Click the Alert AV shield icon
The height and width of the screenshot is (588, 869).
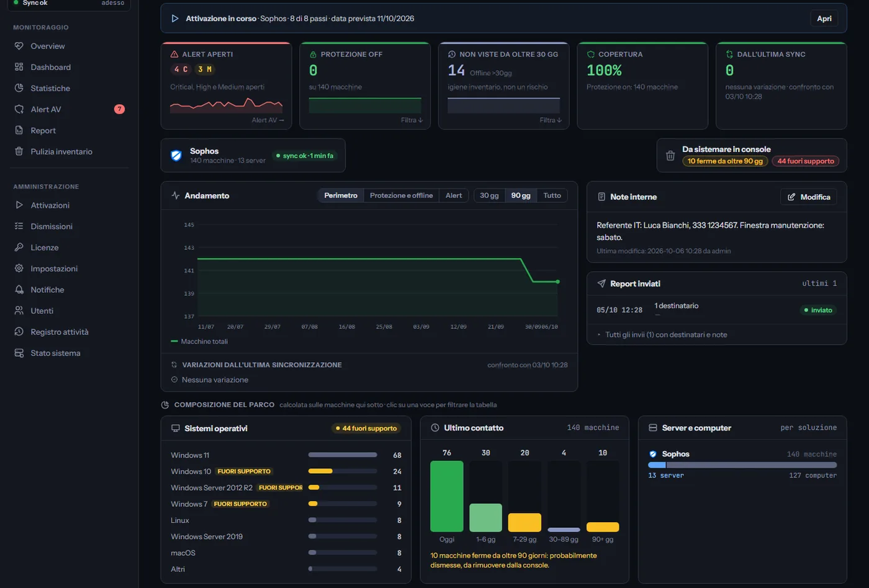(19, 109)
